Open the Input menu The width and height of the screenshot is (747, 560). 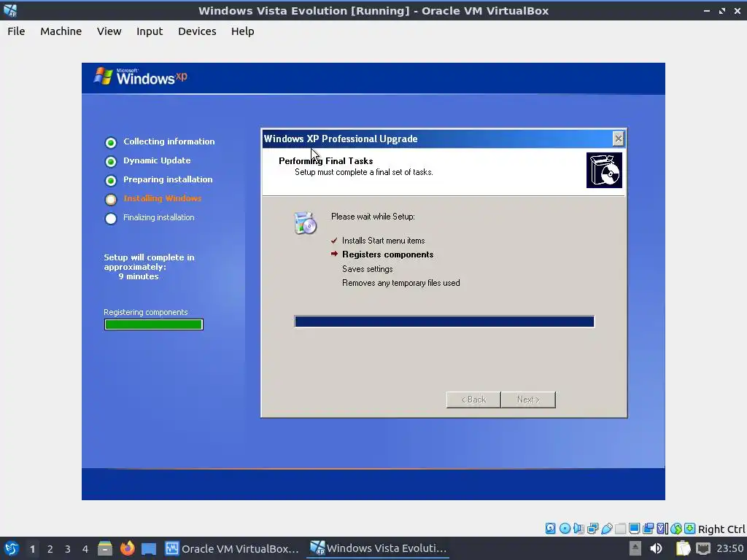(150, 31)
